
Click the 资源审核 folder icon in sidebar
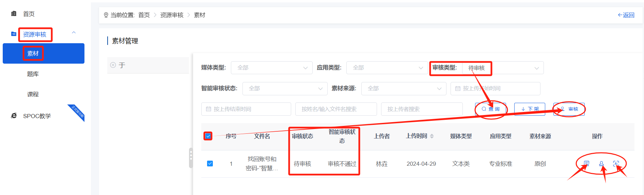14,34
